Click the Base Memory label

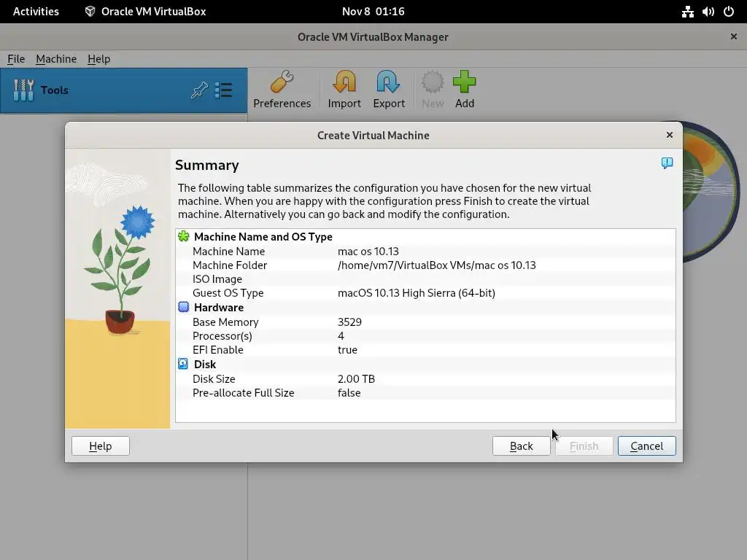[225, 322]
